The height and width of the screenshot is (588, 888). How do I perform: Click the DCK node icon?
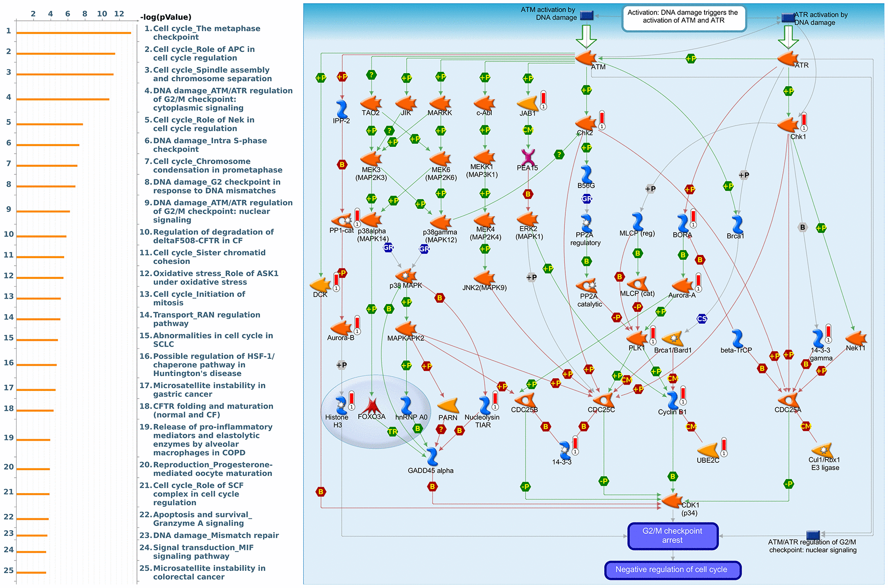click(320, 285)
